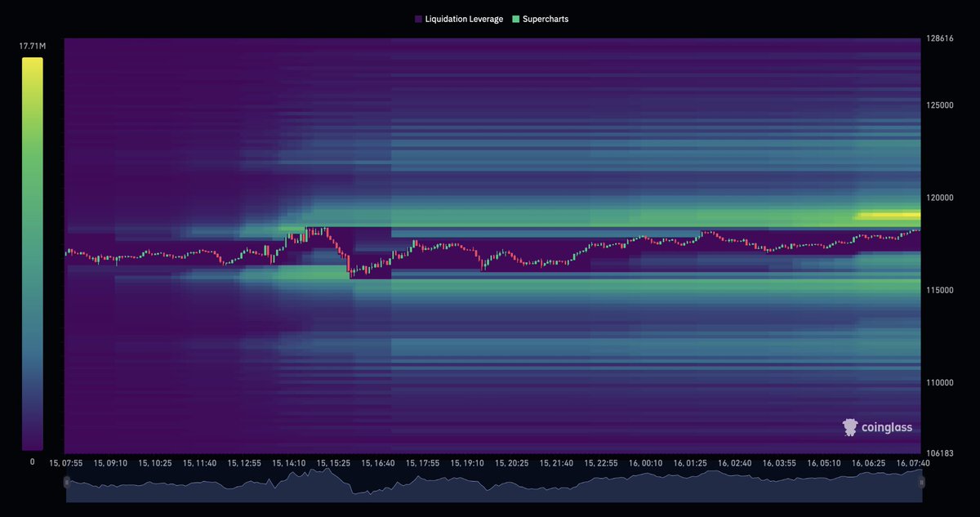Click the 15, 16:40 time axis label
The width and height of the screenshot is (980, 517).
pyautogui.click(x=378, y=463)
